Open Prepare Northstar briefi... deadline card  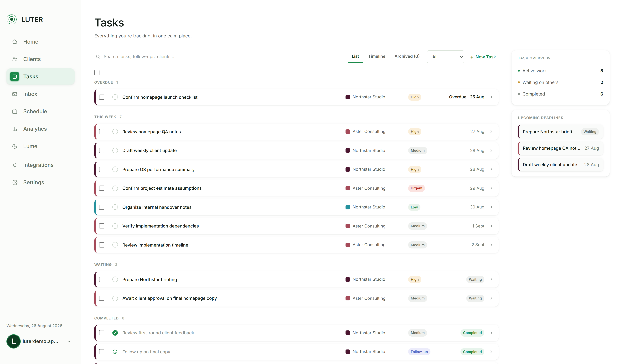pyautogui.click(x=560, y=132)
